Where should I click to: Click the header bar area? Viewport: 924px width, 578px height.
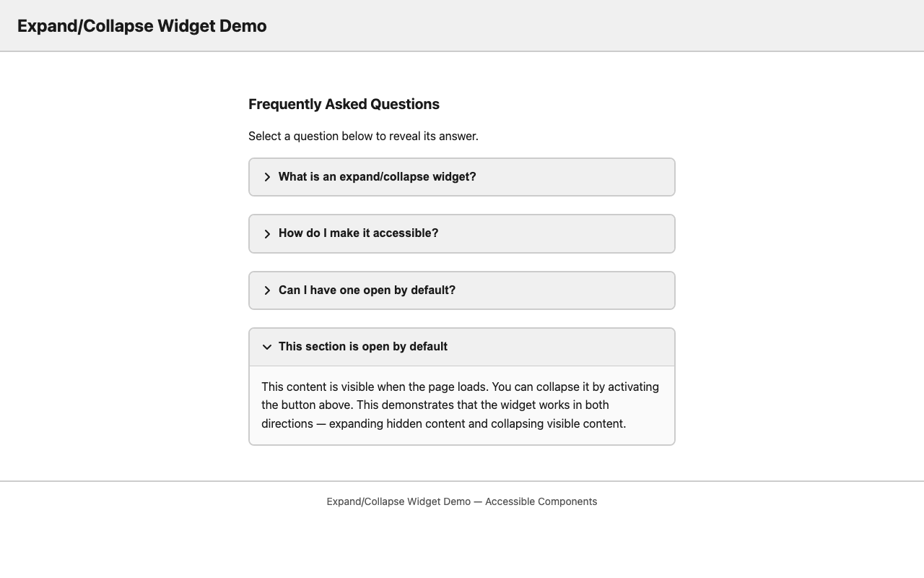pyautogui.click(x=462, y=25)
